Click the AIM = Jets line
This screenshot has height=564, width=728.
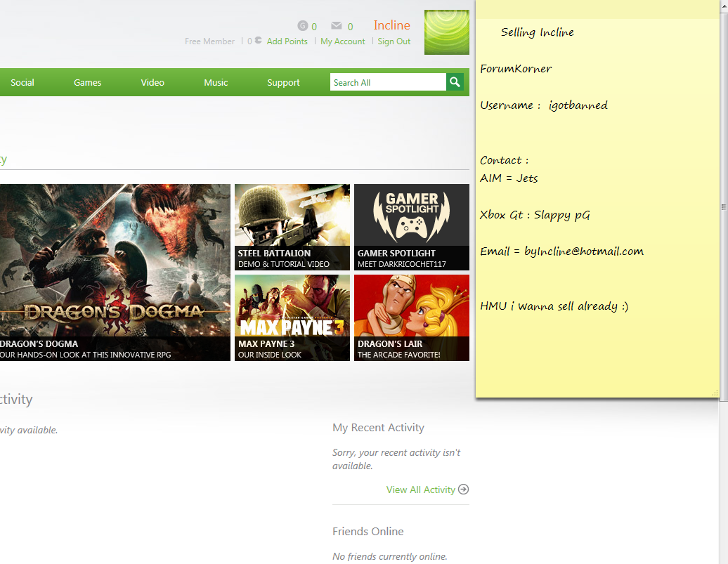[x=509, y=178]
